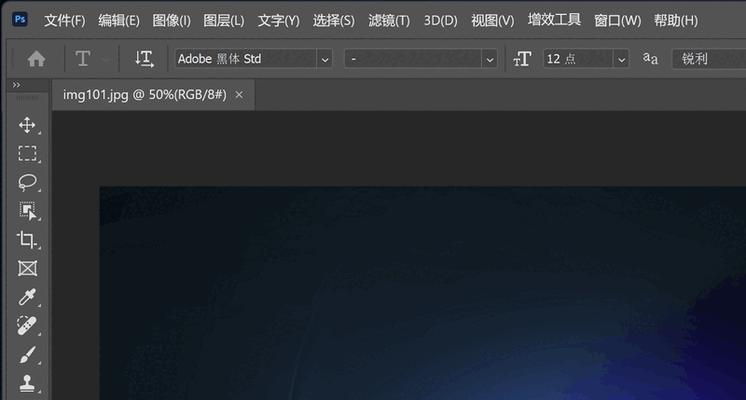Open the 视图(V) menu

(492, 20)
